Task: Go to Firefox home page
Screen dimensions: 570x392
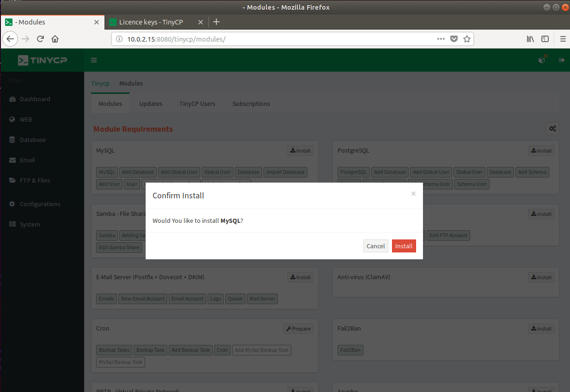Action: (x=55, y=39)
